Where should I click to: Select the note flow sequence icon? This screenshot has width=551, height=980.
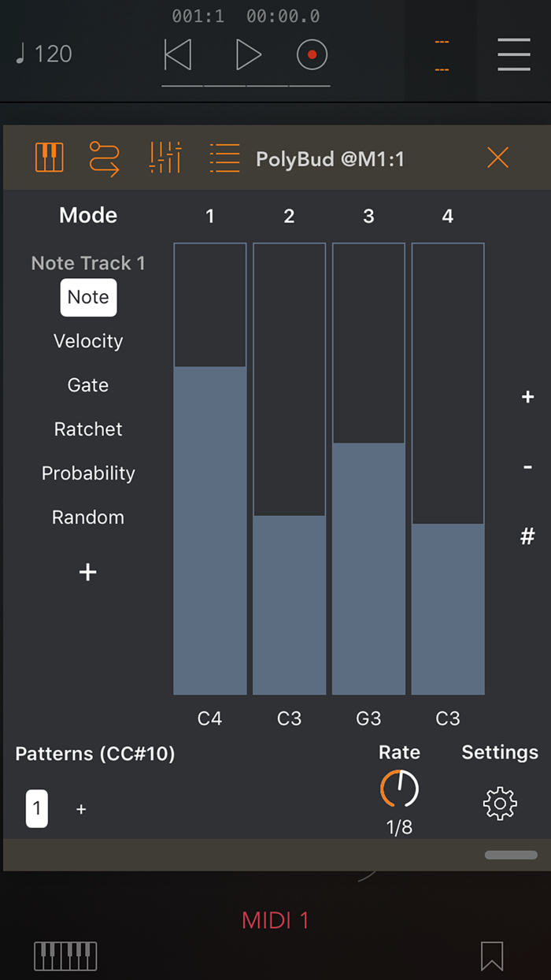point(105,158)
